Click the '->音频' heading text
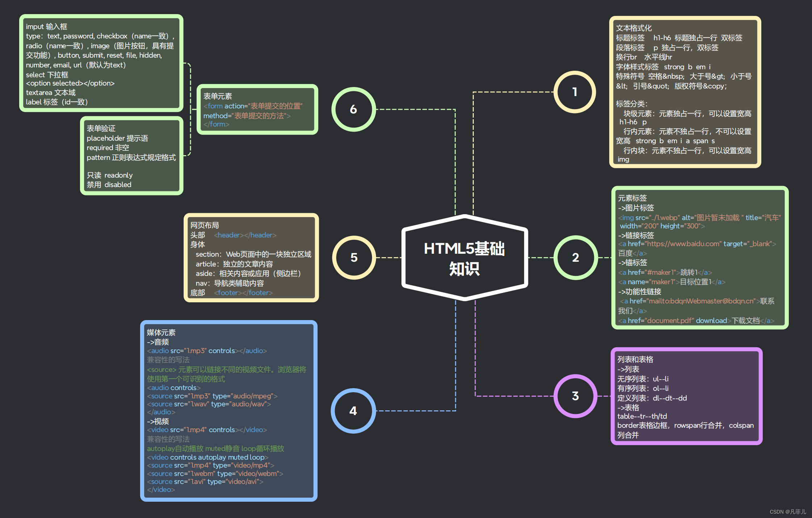 [x=158, y=342]
